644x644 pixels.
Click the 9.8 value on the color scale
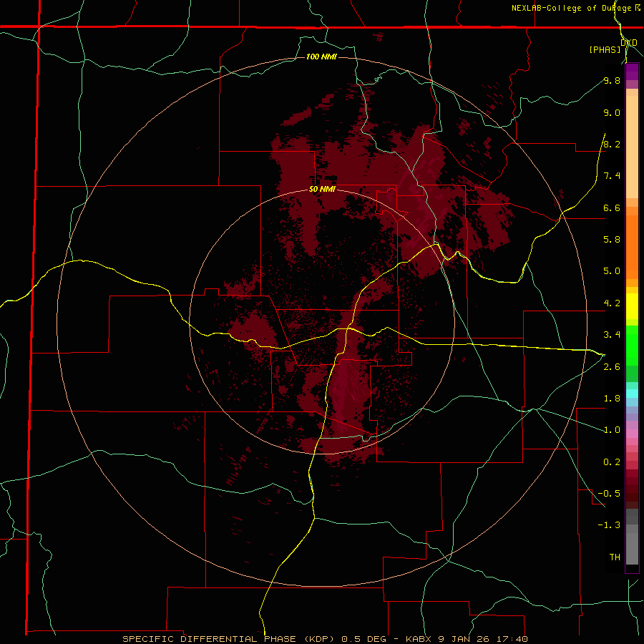click(x=612, y=80)
